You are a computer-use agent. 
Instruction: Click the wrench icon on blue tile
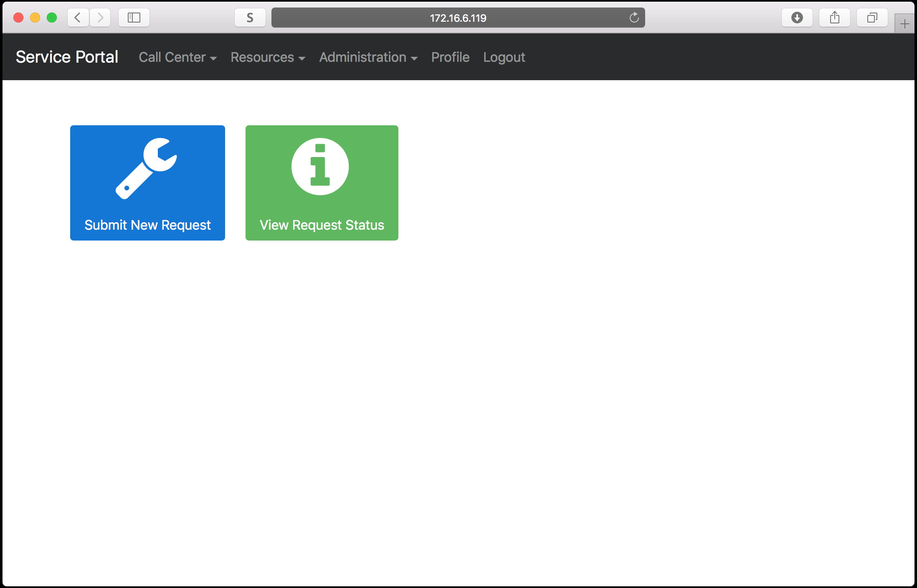[x=146, y=168]
